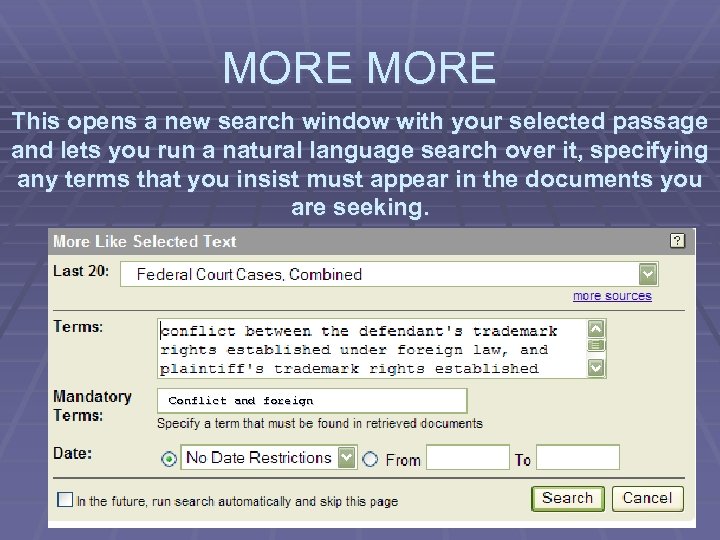Screen dimensions: 720x540
Task: Click the 'Terms:' label
Action: pyautogui.click(x=78, y=326)
